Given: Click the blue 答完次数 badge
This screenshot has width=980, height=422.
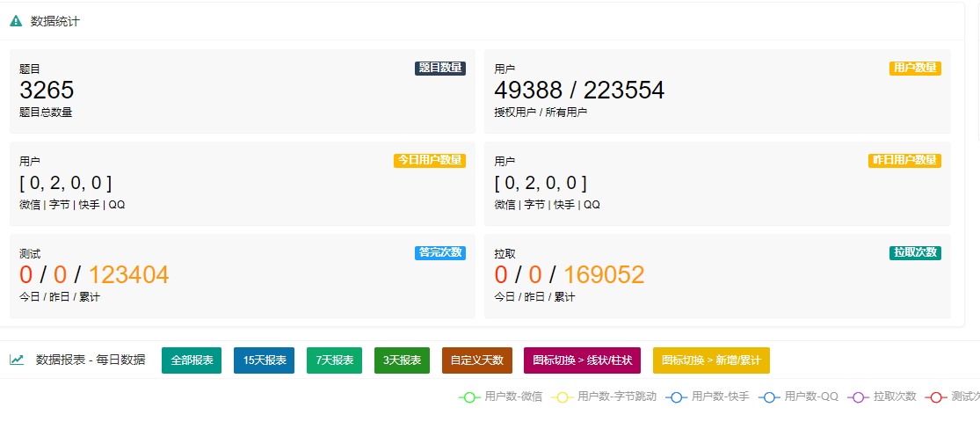Looking at the screenshot, I should pos(440,252).
